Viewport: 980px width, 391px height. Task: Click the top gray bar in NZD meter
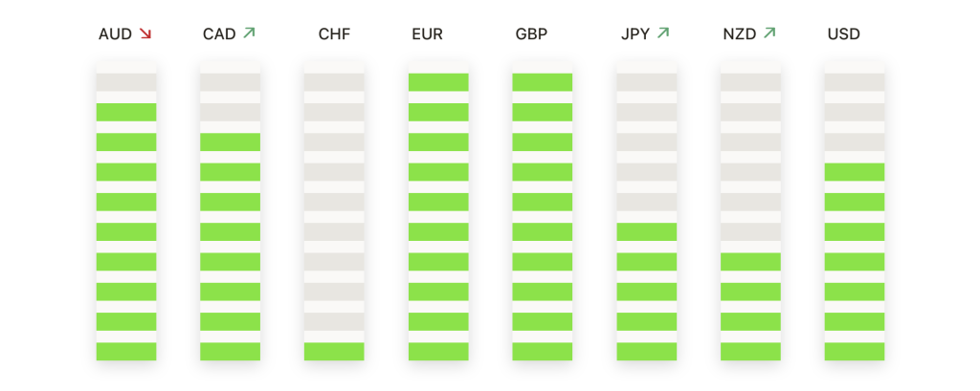coord(750,82)
